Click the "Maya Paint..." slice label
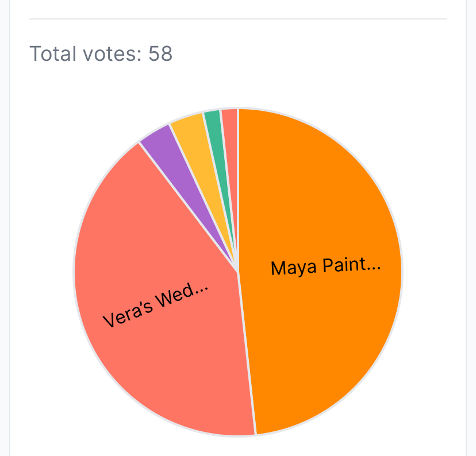This screenshot has width=476, height=456. click(x=325, y=267)
